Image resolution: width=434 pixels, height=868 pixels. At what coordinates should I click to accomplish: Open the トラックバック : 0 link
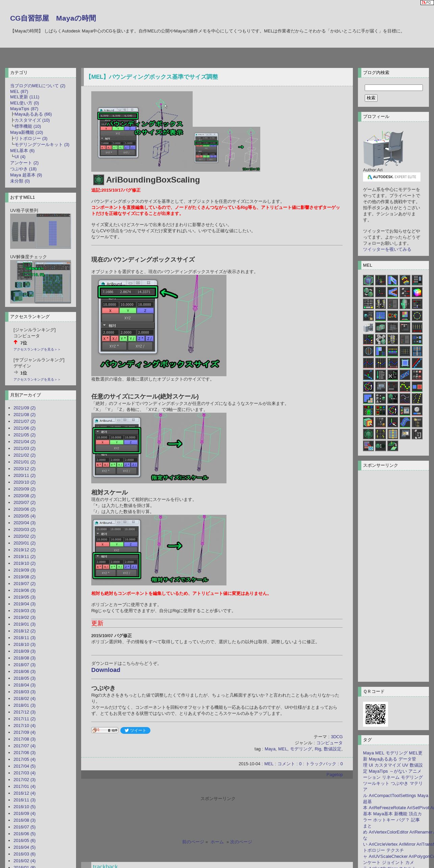click(x=324, y=764)
